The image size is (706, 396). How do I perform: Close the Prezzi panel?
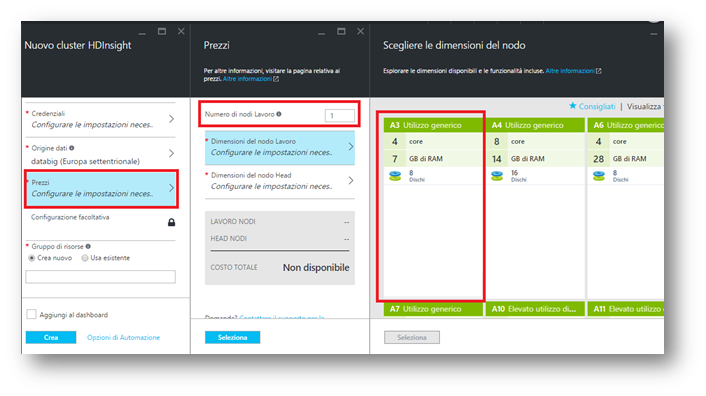tap(360, 32)
